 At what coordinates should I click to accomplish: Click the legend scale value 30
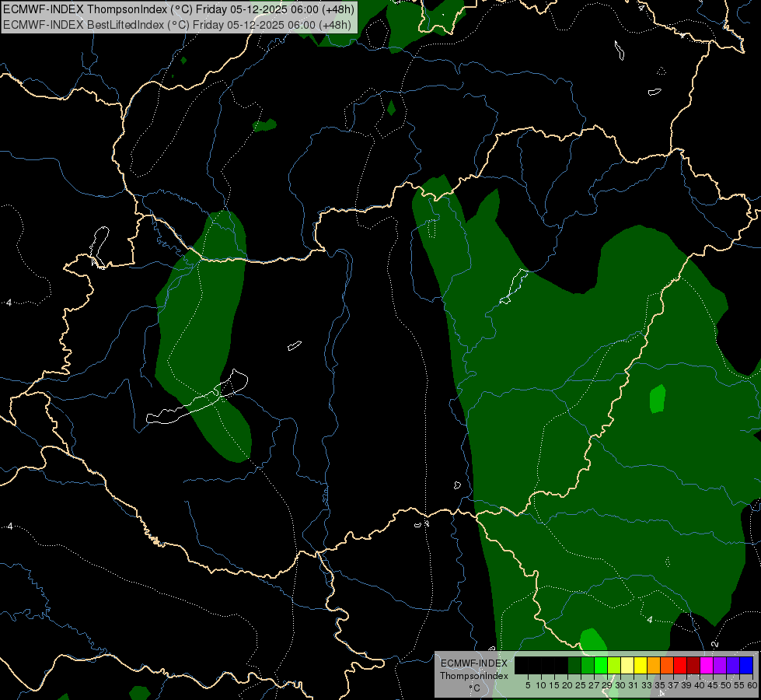[x=620, y=685]
